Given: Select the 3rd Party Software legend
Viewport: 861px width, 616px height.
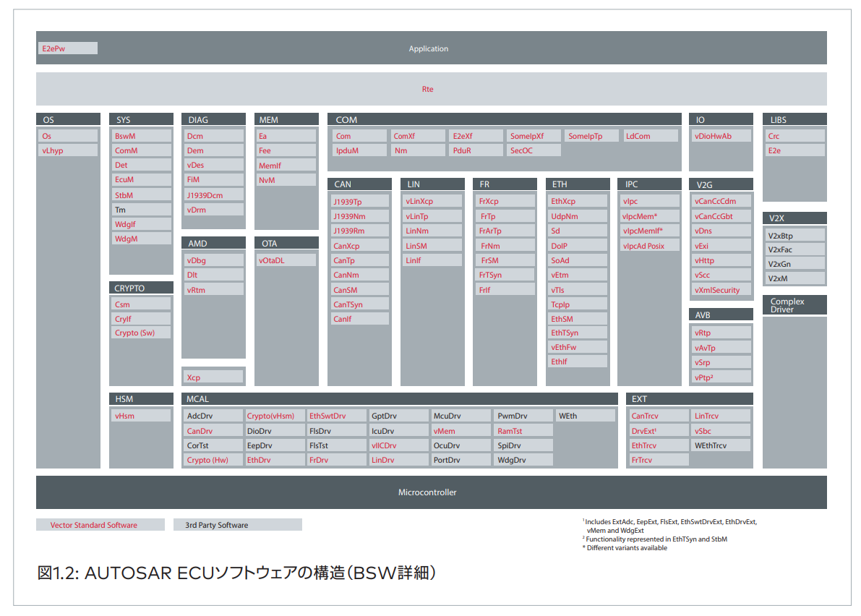Looking at the screenshot, I should coord(238,525).
